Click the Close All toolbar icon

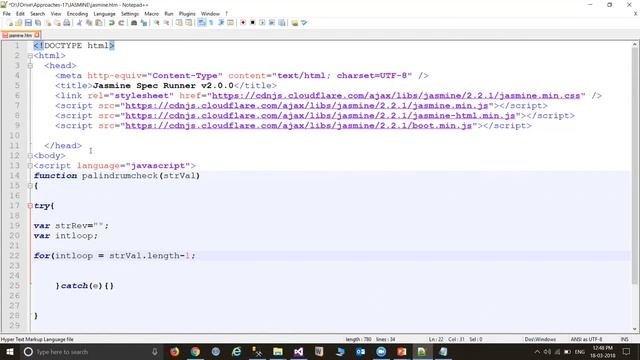coord(57,23)
